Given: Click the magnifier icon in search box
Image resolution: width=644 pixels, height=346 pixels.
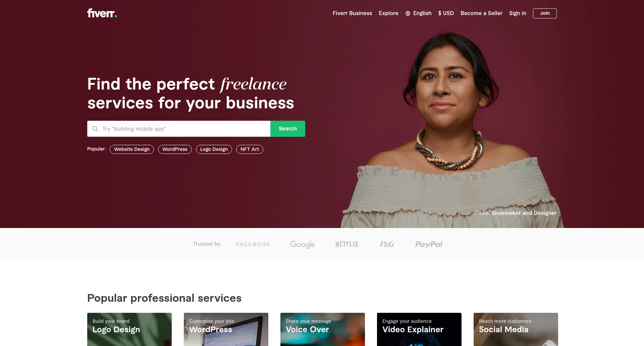Looking at the screenshot, I should (95, 129).
